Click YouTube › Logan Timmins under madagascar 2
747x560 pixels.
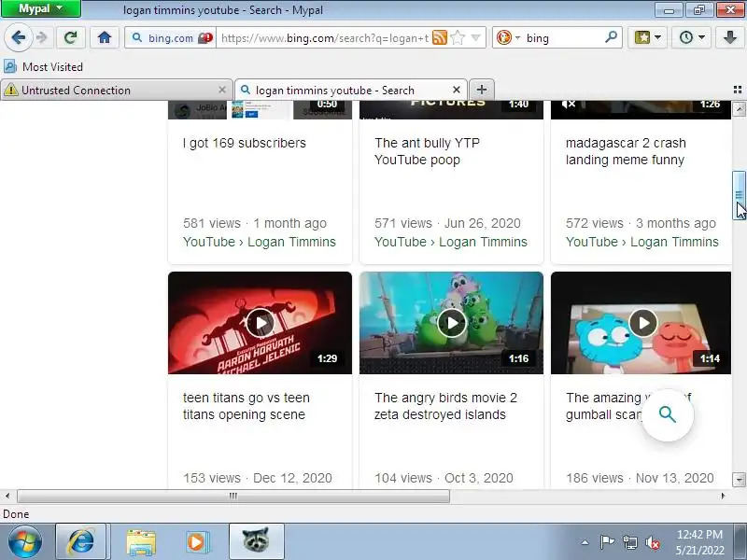pyautogui.click(x=641, y=242)
